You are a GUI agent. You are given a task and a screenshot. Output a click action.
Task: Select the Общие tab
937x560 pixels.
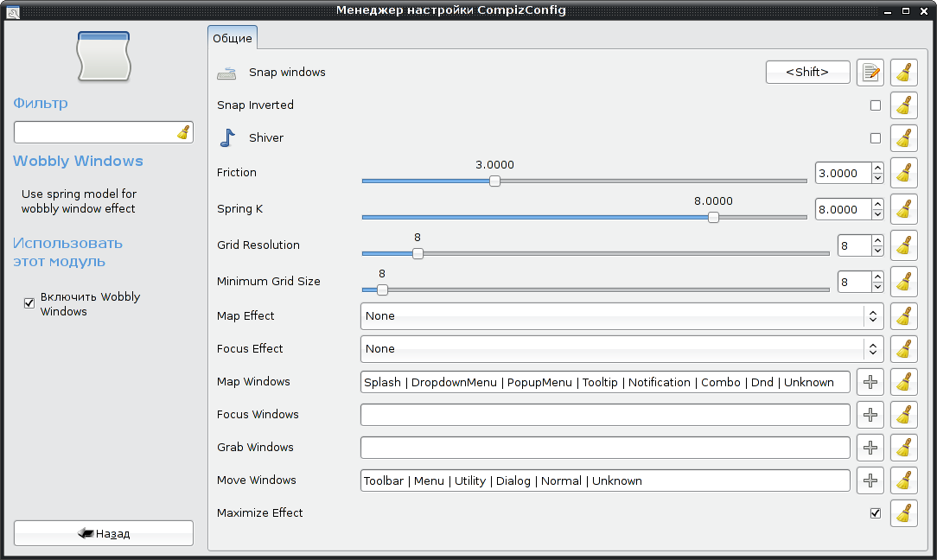click(233, 38)
